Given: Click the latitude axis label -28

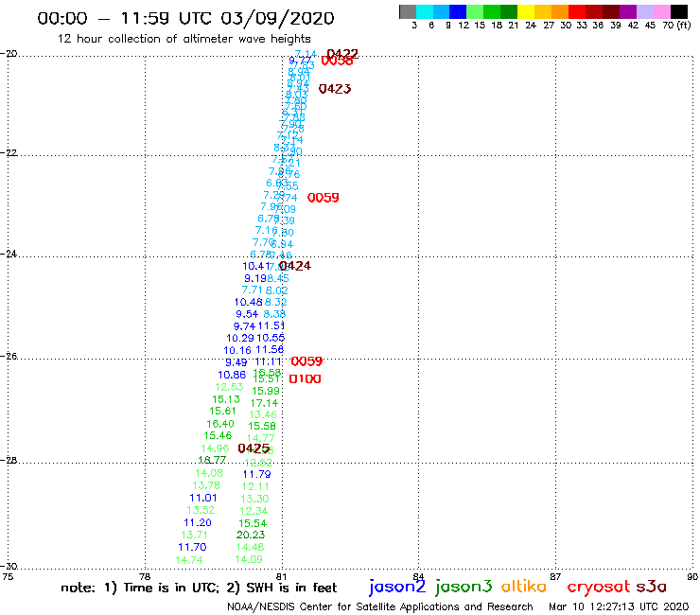Looking at the screenshot, I should point(9,460).
